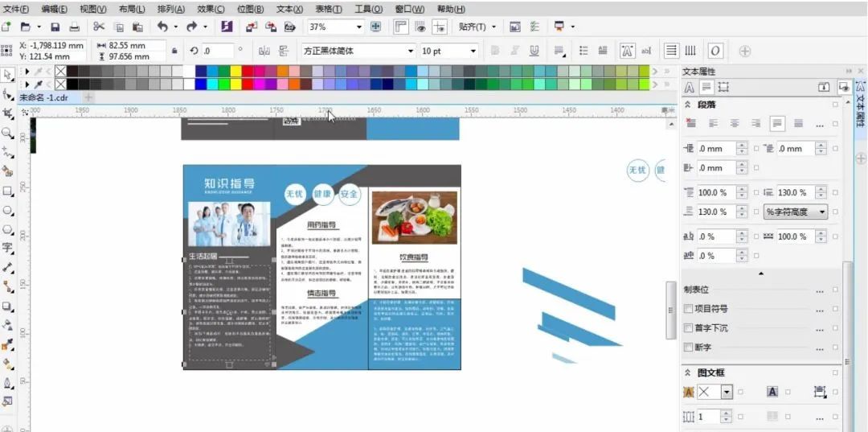Click the New document icon
The image size is (868, 432).
click(x=6, y=27)
